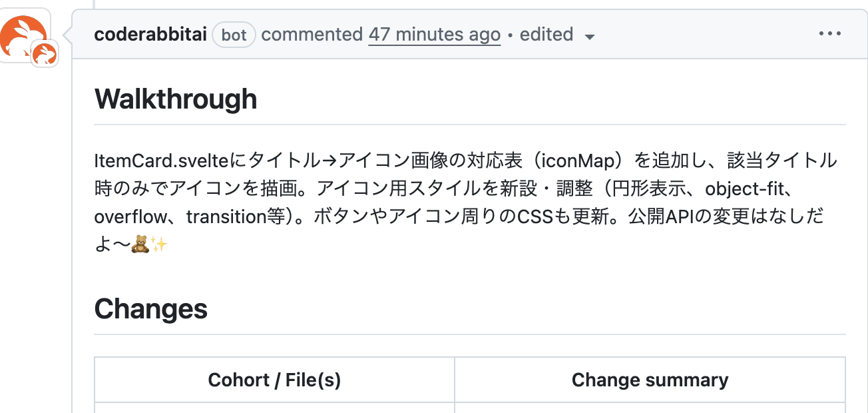Click the Change summary column header
This screenshot has height=413, width=868.
650,380
